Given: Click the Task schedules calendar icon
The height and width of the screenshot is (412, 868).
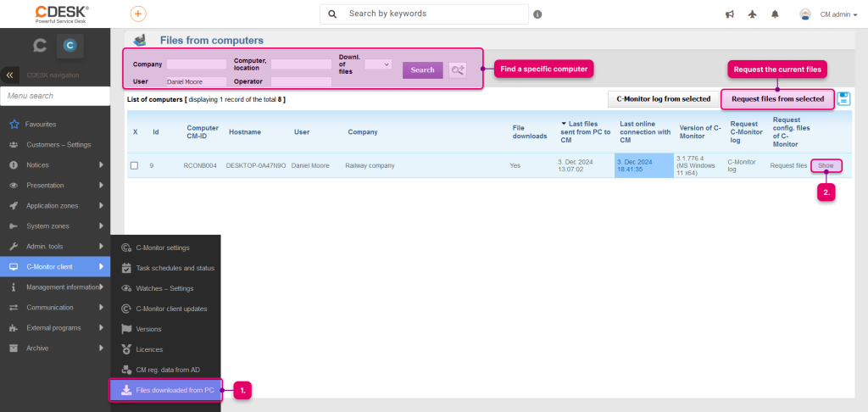Looking at the screenshot, I should (x=125, y=268).
